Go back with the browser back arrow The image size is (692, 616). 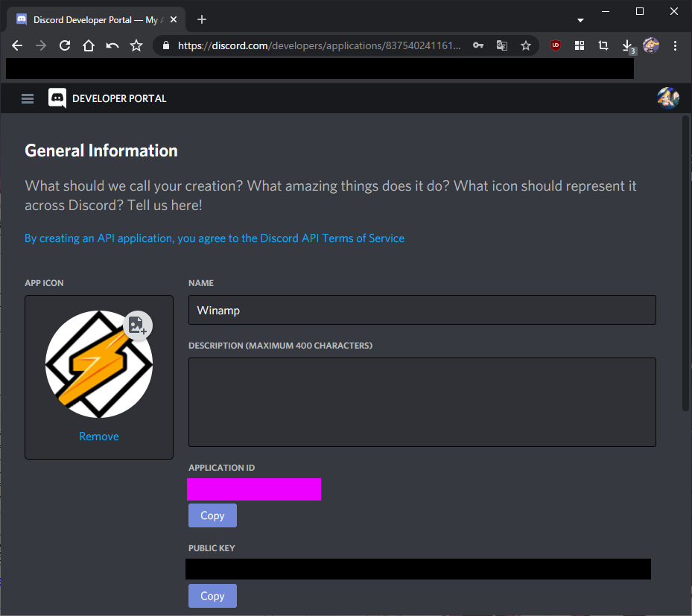[x=17, y=45]
